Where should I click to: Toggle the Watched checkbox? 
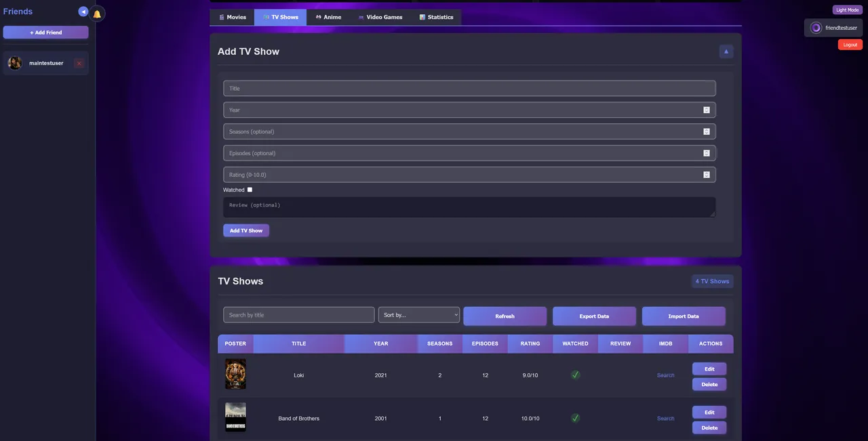(250, 190)
